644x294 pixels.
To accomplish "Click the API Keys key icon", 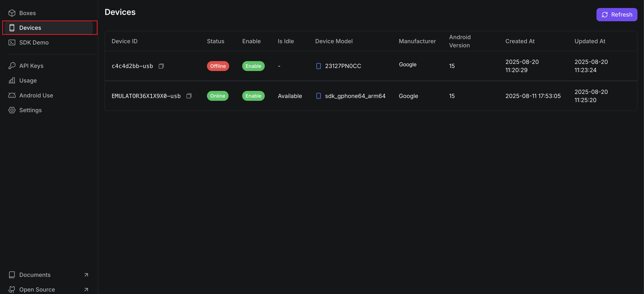I will tap(12, 66).
